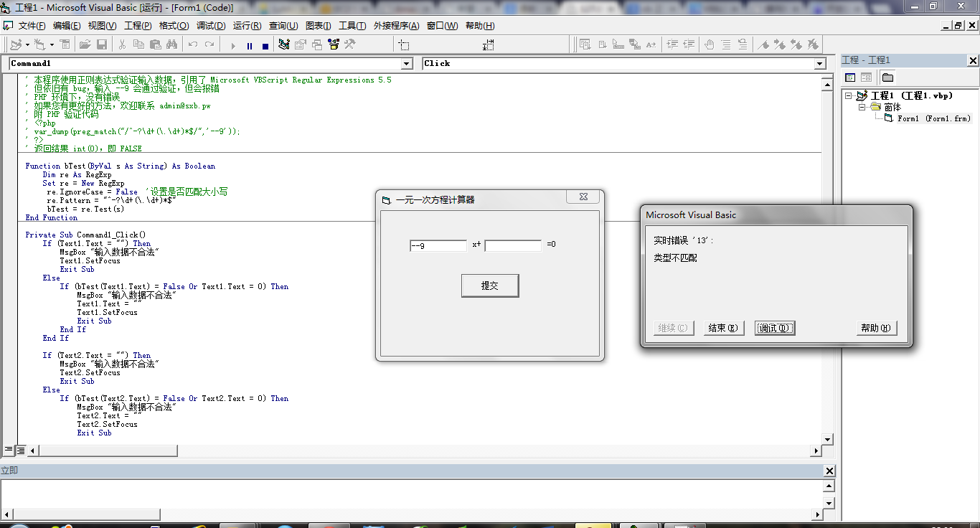Open the Command1 object dropdown

(407, 64)
